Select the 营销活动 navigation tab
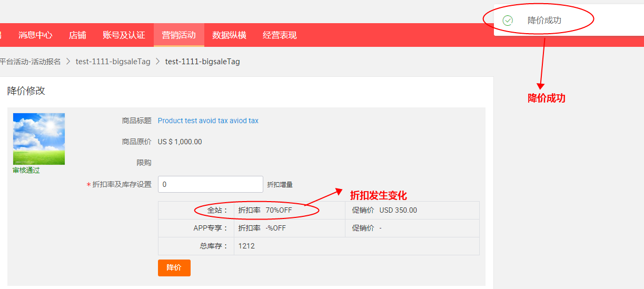Viewport: 644px width, 289px height. 179,35
